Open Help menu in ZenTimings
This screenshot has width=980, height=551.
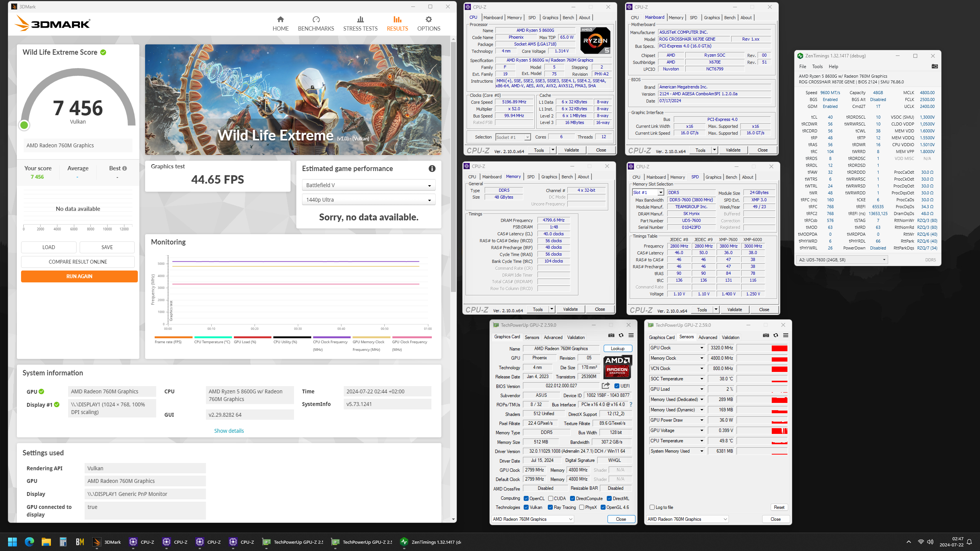[833, 67]
